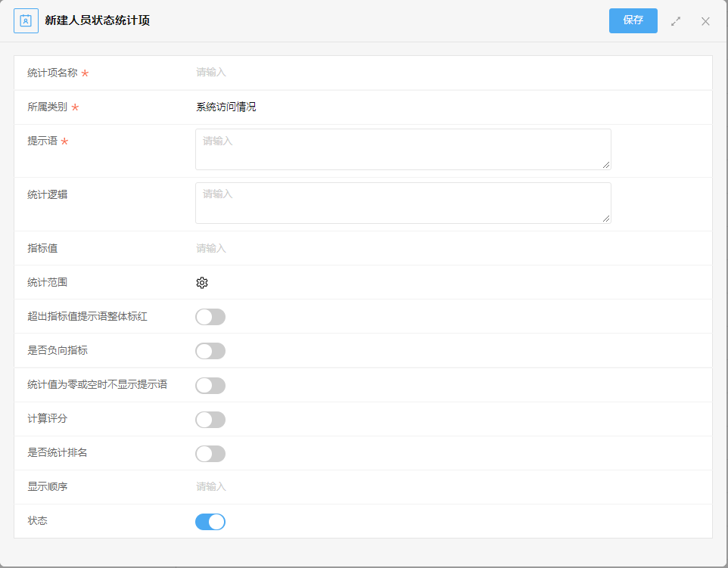
Task: Click into the 提示语 text area
Action: [x=403, y=150]
